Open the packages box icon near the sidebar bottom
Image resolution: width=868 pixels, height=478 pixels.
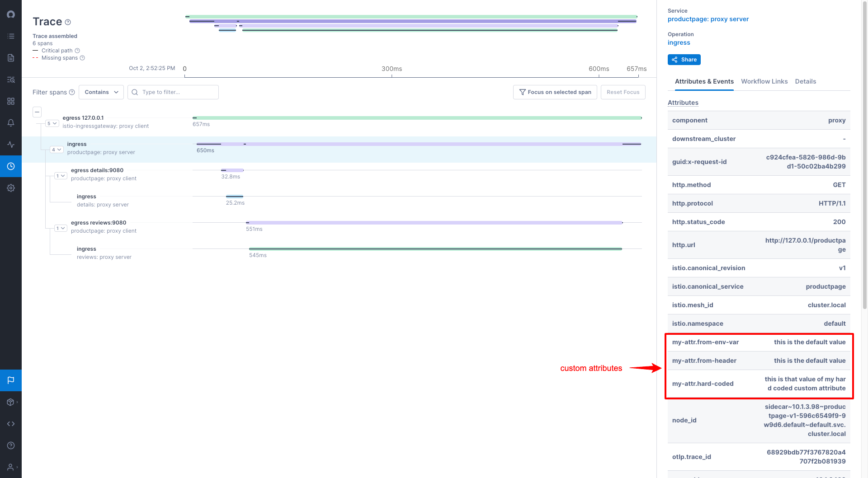coord(10,402)
